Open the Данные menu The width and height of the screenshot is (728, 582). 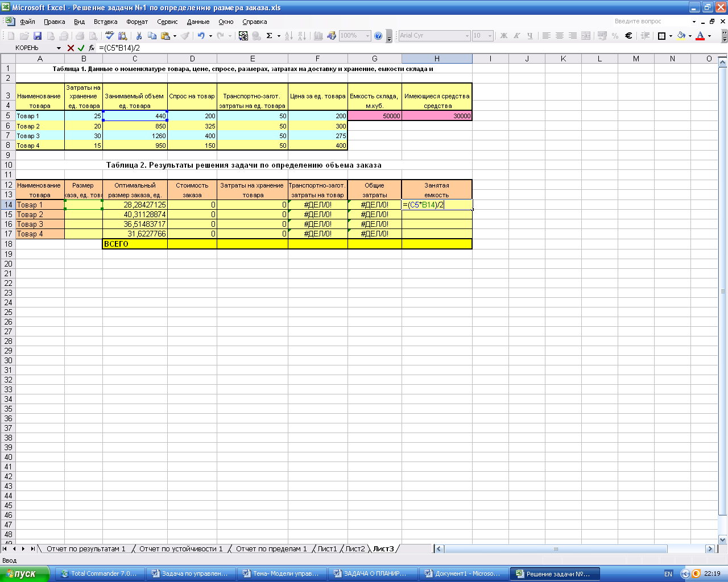point(198,22)
